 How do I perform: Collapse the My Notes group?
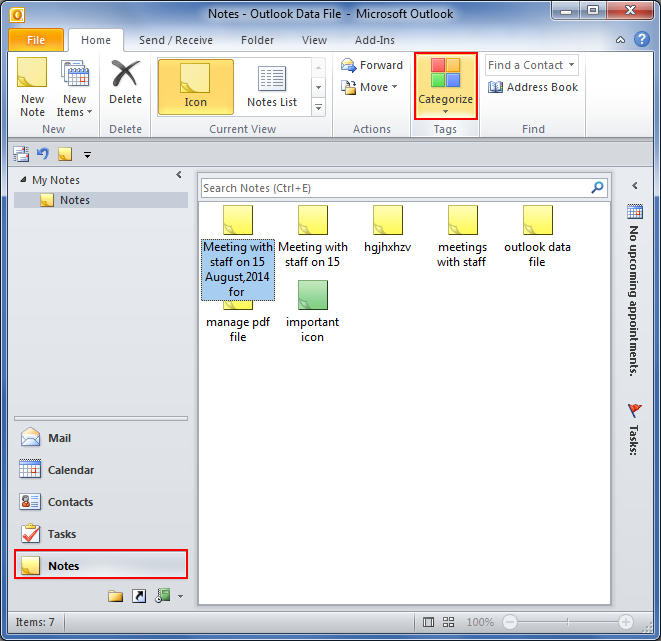pyautogui.click(x=23, y=180)
